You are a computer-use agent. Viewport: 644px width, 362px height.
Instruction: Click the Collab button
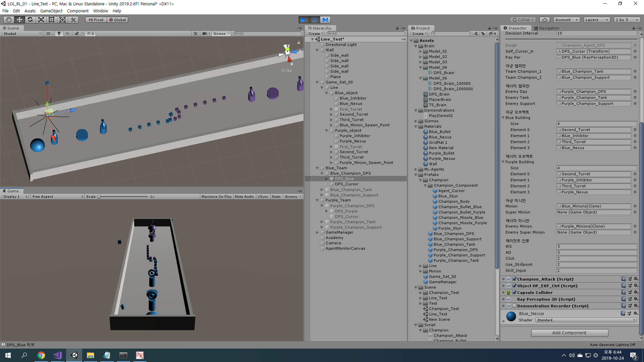[x=523, y=20]
